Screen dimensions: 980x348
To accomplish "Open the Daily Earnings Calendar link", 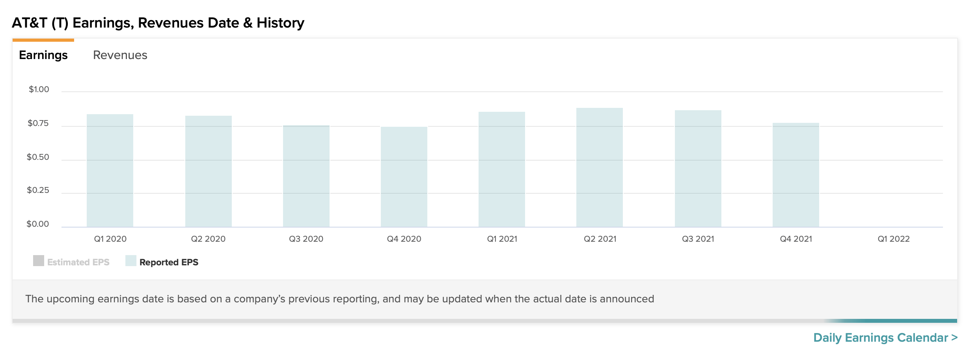I will [885, 338].
